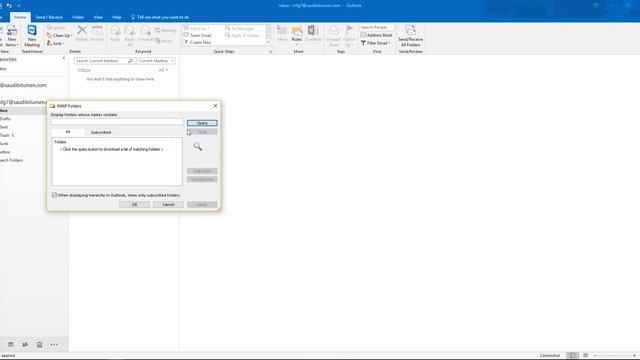Click the Subscribe button in the dialog

[x=202, y=171]
